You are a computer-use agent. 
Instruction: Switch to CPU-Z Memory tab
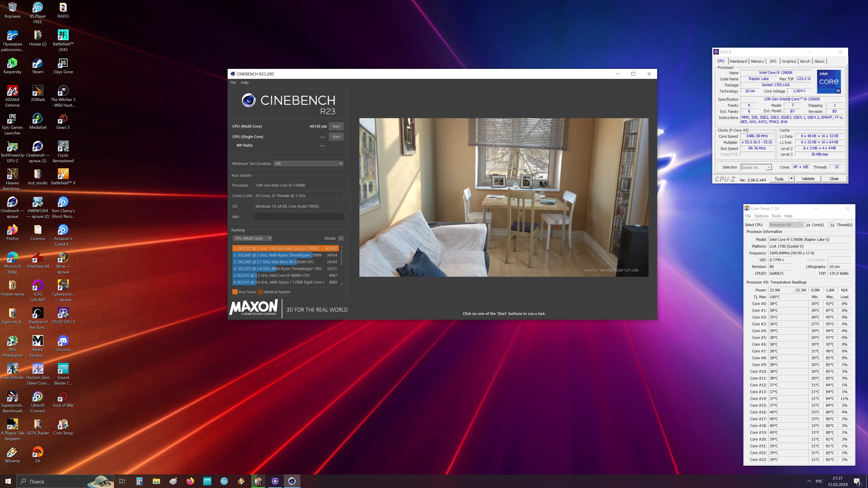[x=757, y=61]
